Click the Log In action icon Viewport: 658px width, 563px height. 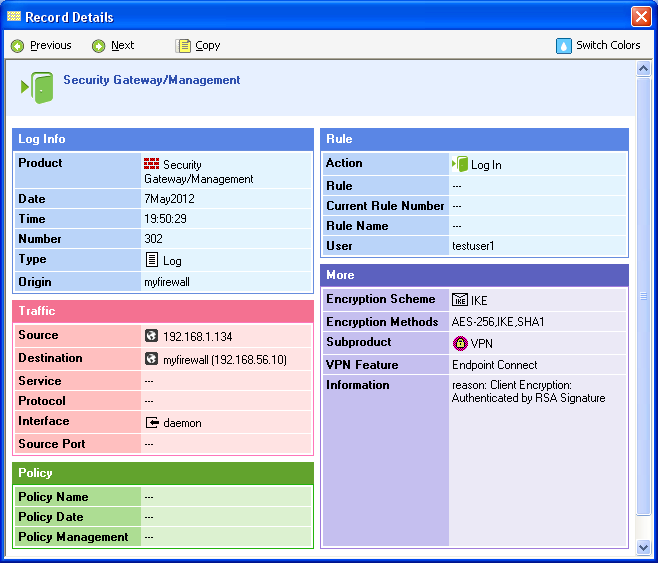(x=460, y=164)
